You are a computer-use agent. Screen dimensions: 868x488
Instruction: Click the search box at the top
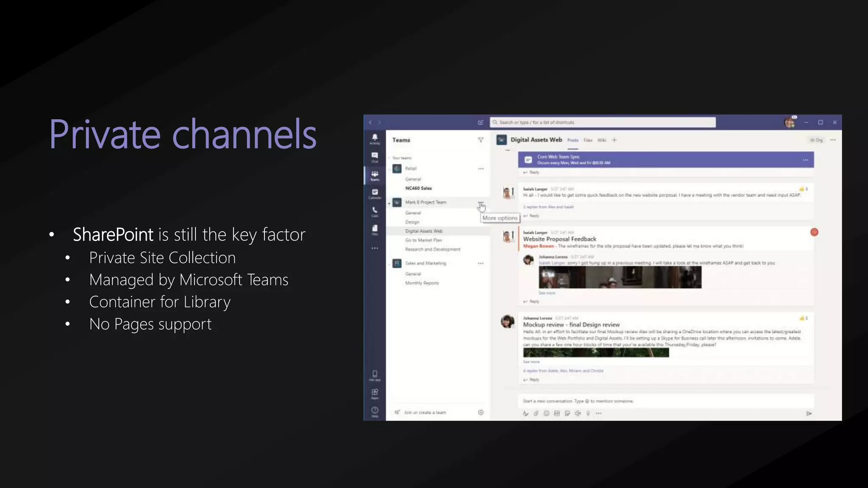(x=603, y=122)
